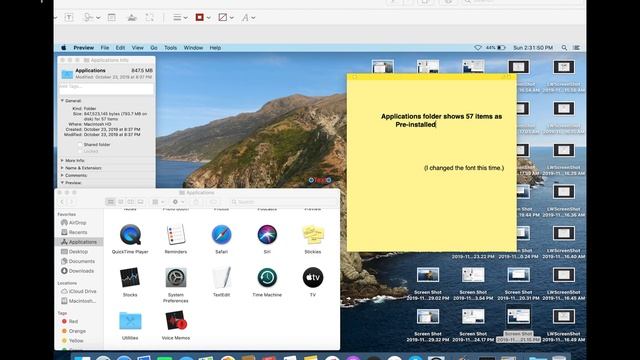
Task: Select the QuickTime Player app icon
Action: (130, 235)
